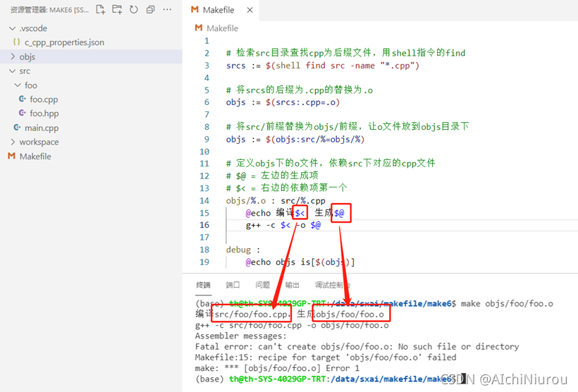
Task: Click 'Assembler messages:' in terminal output
Action: (x=240, y=336)
